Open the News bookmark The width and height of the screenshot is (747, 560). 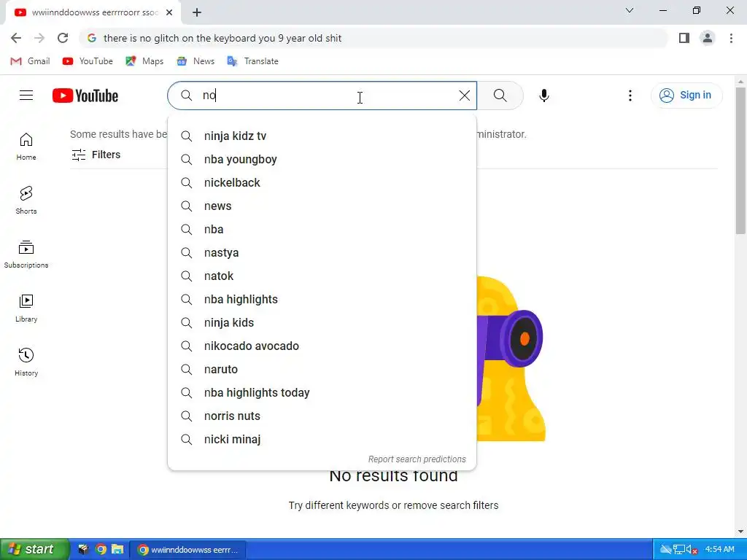point(196,61)
